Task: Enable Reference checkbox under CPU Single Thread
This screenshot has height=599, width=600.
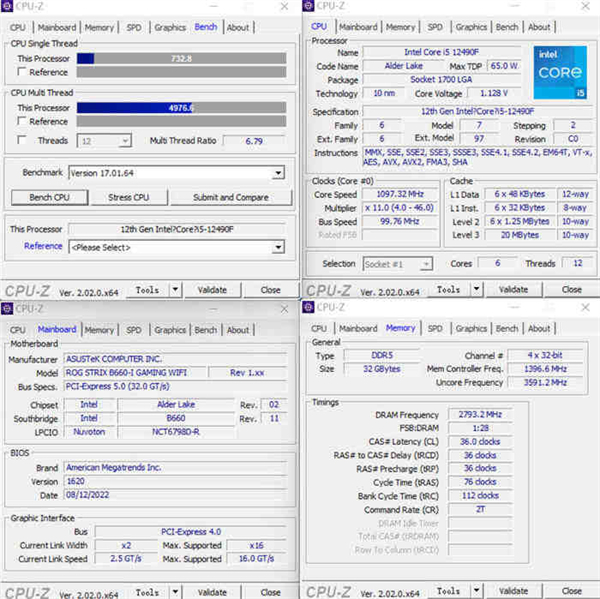Action: [22, 72]
